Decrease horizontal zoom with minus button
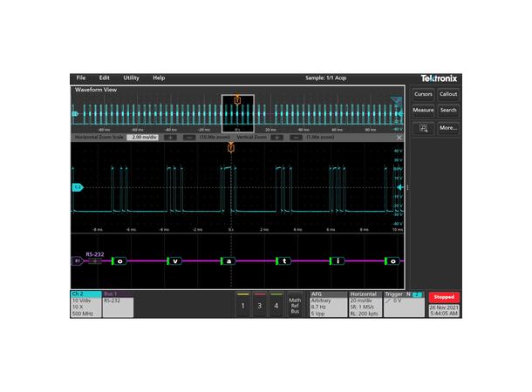This screenshot has width=532, height=392. (189, 138)
